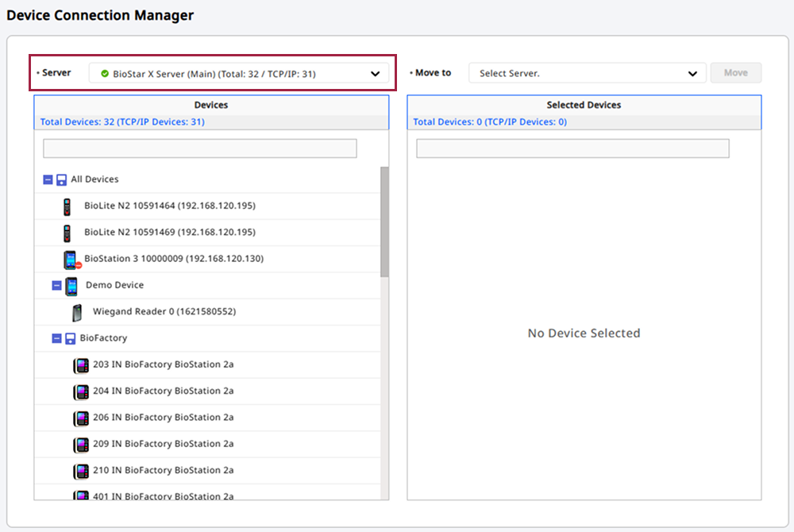Click the Selected Devices search field

coord(572,148)
